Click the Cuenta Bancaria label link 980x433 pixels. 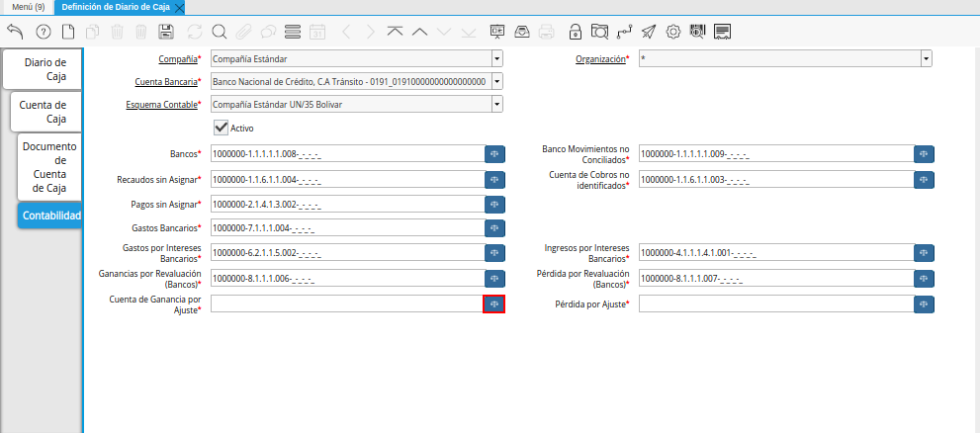[165, 82]
